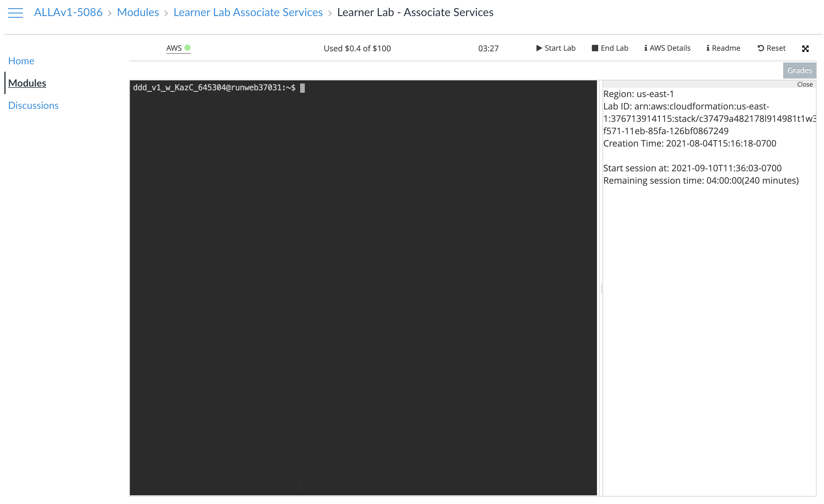824x504 pixels.
Task: Go to Home in course navigation
Action: [x=21, y=61]
